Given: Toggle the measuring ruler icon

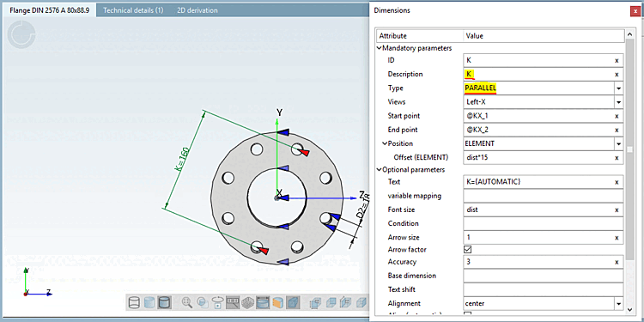Looking at the screenshot, I should point(233,303).
